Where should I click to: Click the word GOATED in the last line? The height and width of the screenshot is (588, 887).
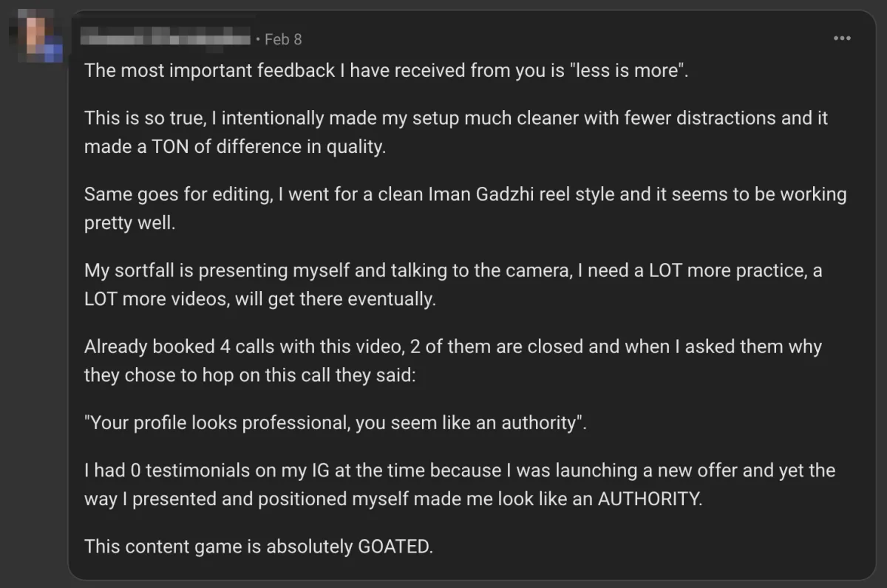[393, 547]
